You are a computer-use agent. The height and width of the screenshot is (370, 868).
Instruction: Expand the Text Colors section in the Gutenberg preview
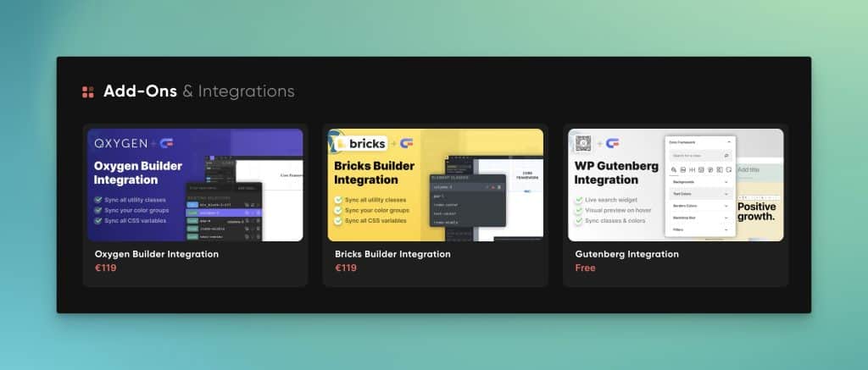point(700,194)
